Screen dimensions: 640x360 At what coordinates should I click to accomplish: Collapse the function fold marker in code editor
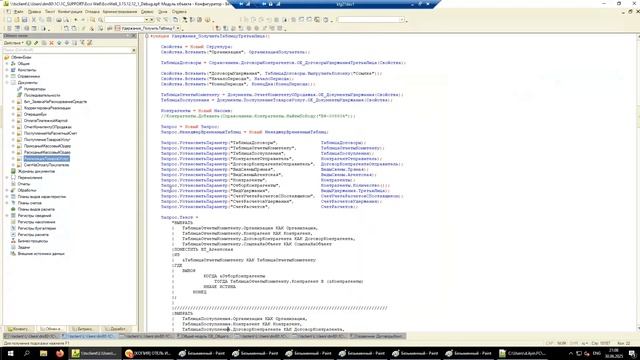(147, 36)
